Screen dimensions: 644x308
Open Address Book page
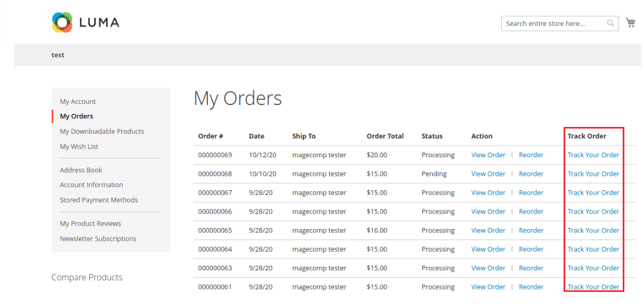click(81, 170)
